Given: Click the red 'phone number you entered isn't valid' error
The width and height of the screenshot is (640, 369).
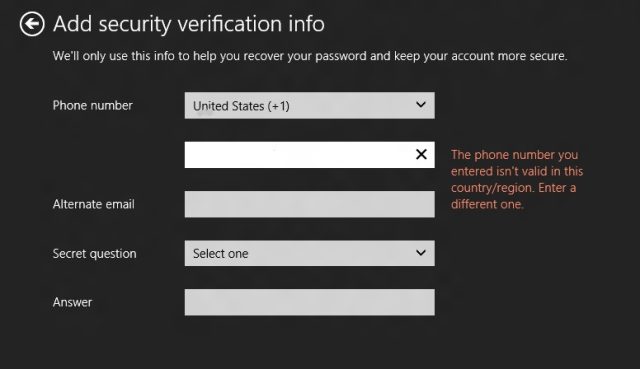Looking at the screenshot, I should click(x=517, y=171).
